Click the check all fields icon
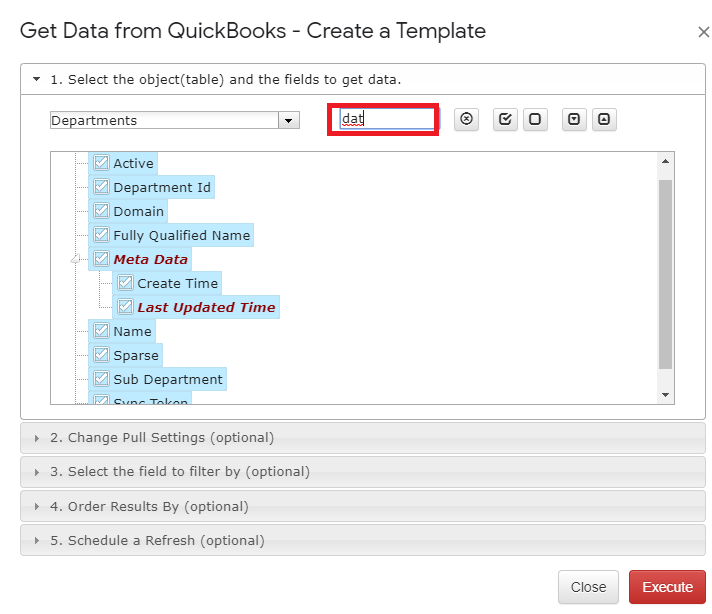The width and height of the screenshot is (712, 614). 505,119
